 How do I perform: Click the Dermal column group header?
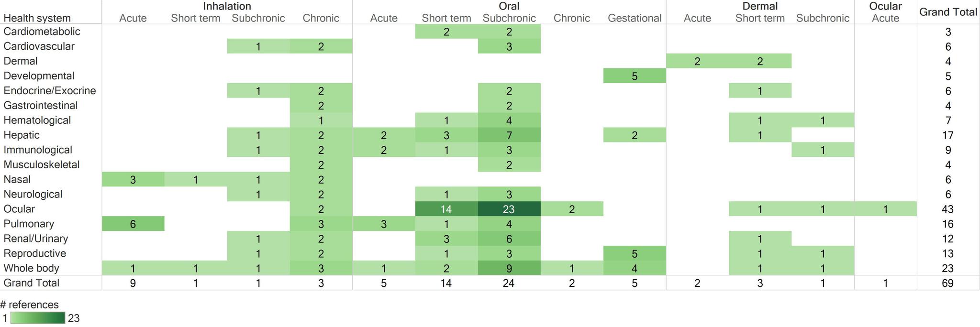[760, 6]
